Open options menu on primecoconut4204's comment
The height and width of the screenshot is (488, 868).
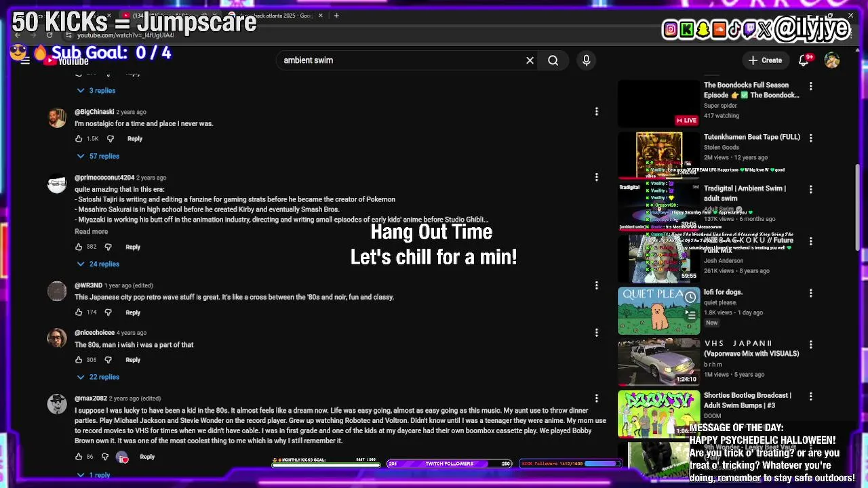click(597, 177)
